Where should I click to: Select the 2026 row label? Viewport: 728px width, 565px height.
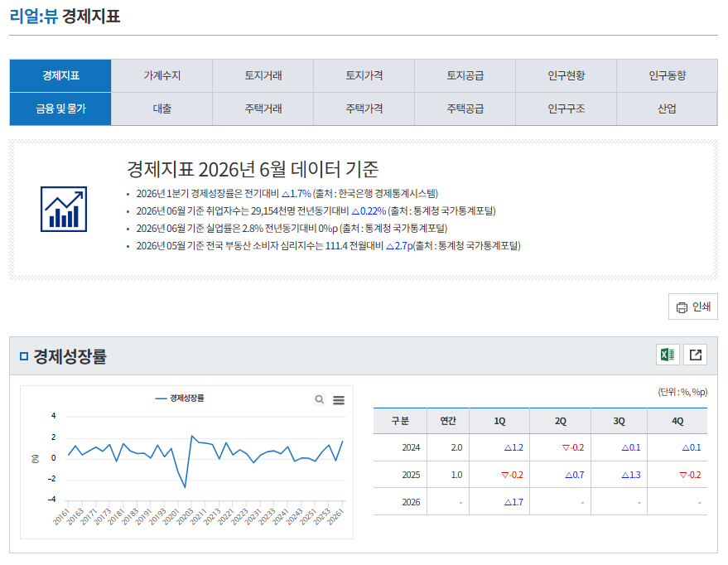click(411, 502)
